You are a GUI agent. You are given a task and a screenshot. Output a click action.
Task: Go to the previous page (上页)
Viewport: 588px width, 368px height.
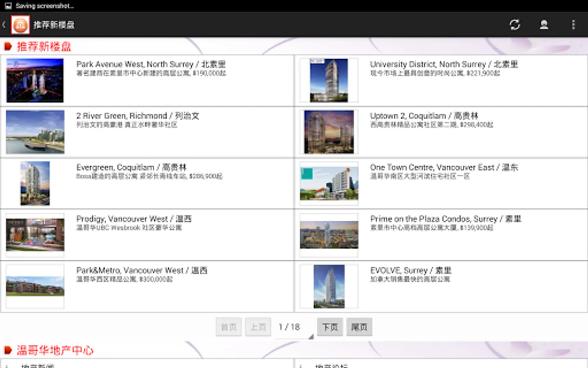(258, 327)
